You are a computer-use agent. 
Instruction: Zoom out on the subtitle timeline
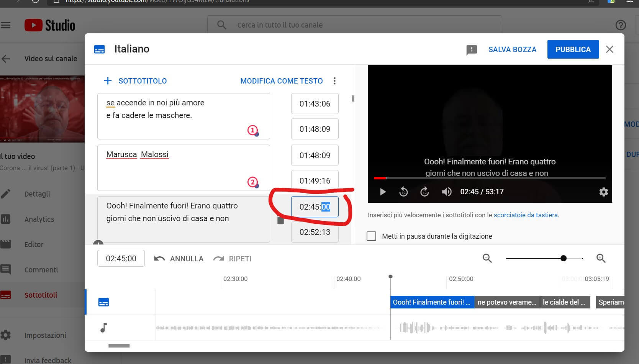(487, 259)
